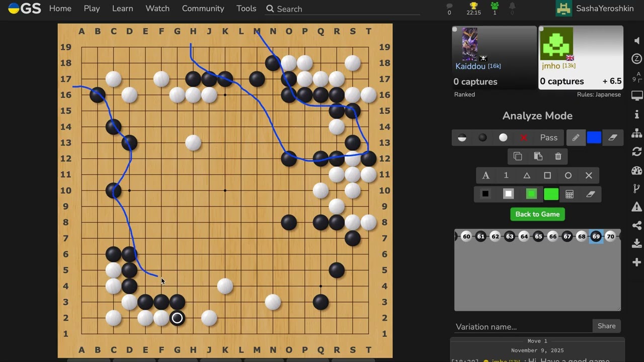Click the eraser next to calculator icon

click(x=591, y=194)
